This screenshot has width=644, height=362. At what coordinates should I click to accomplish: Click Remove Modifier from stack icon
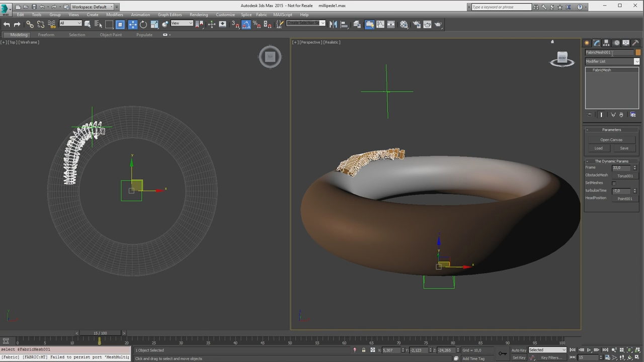[x=621, y=115]
